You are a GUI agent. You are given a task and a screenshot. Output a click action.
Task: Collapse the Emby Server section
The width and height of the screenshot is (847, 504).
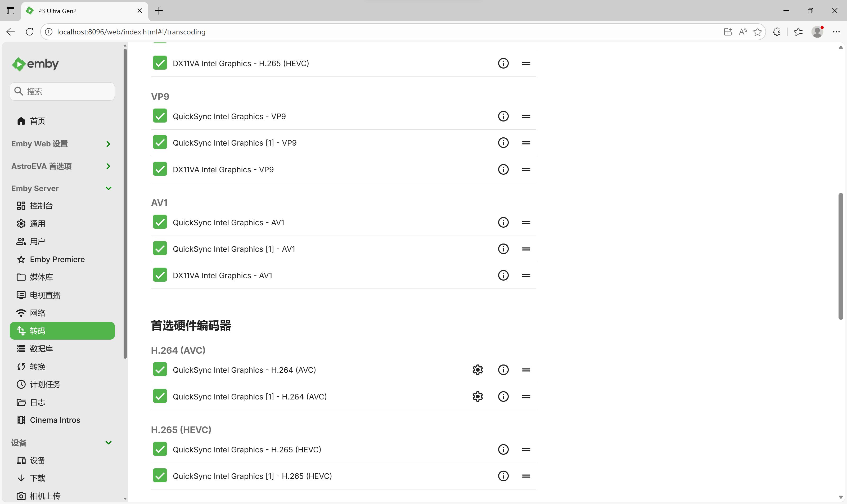pyautogui.click(x=108, y=188)
